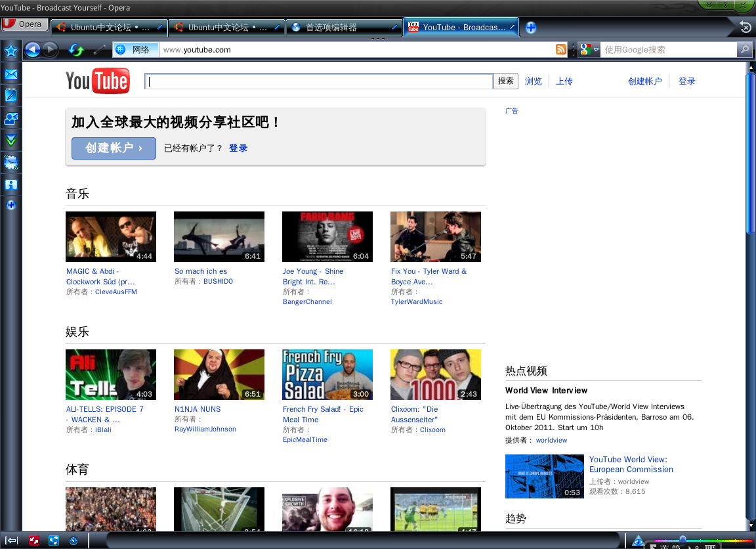Switch to second Ubuntu中文论坛 tab
Viewport: 756px width, 549px height.
tap(226, 28)
